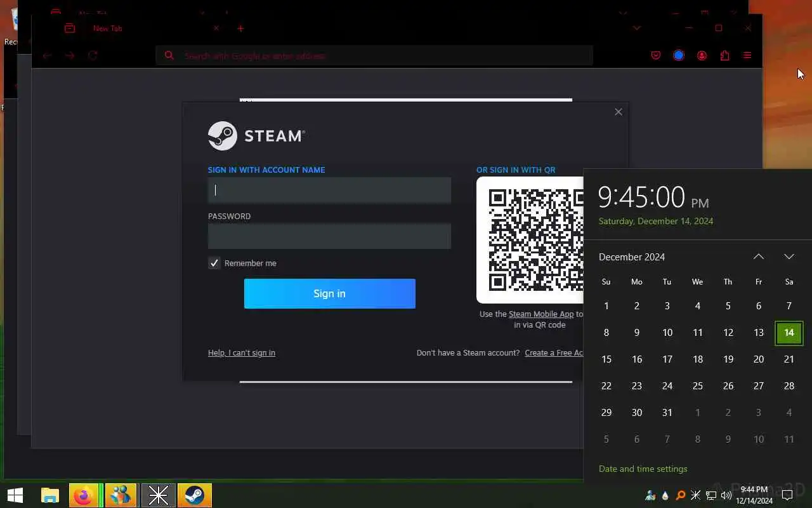Viewport: 812px width, 508px height.
Task: Select December 25 in the calendar
Action: (x=698, y=386)
